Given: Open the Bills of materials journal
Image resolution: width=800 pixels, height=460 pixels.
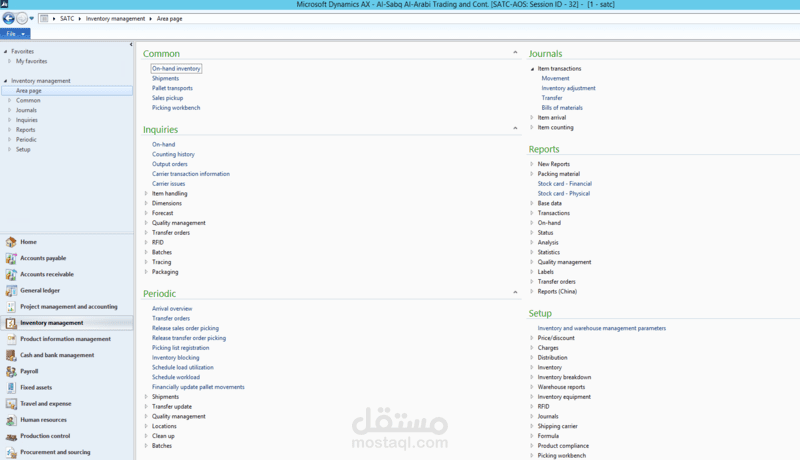Looking at the screenshot, I should click(x=562, y=108).
